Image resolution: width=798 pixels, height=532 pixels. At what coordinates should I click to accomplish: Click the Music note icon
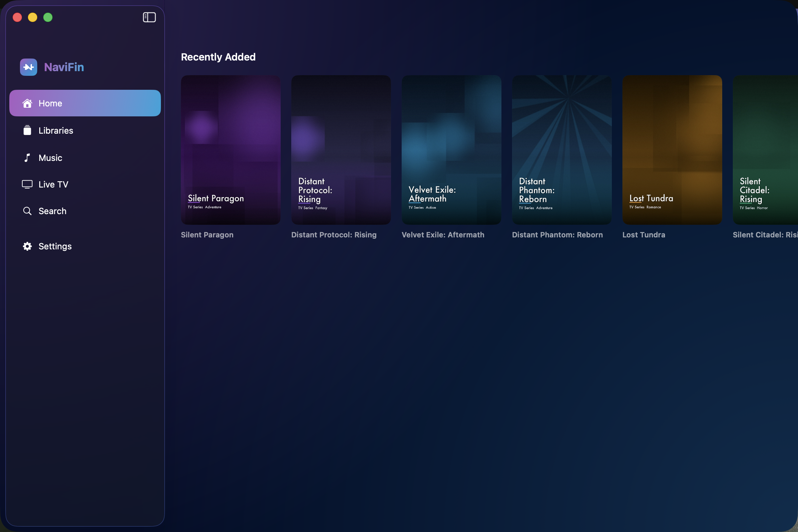coord(27,158)
